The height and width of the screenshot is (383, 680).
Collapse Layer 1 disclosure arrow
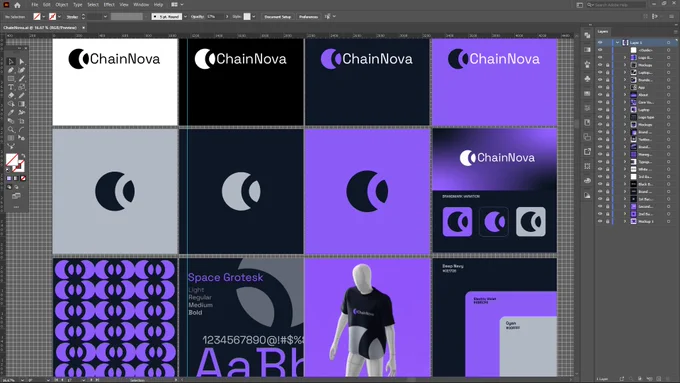click(618, 43)
